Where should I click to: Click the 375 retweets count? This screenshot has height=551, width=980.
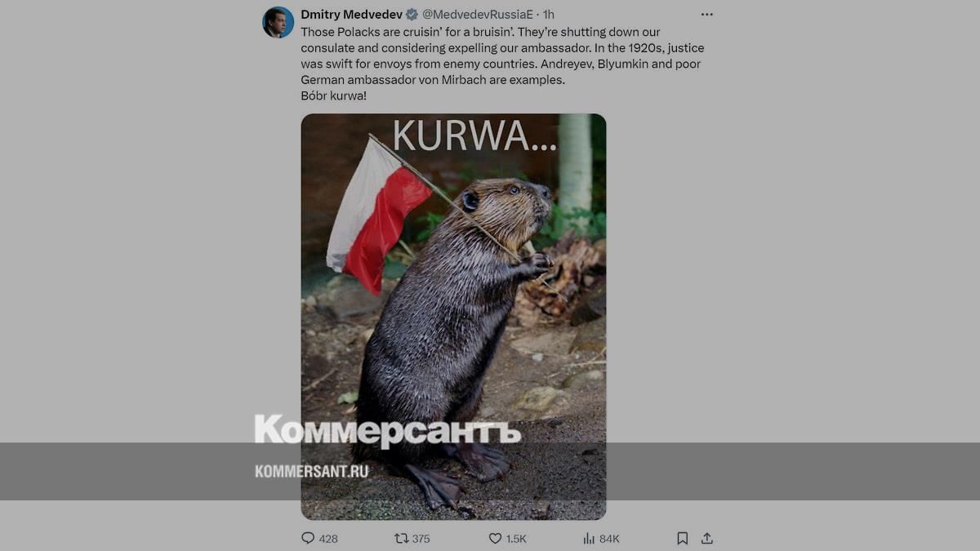(x=421, y=539)
